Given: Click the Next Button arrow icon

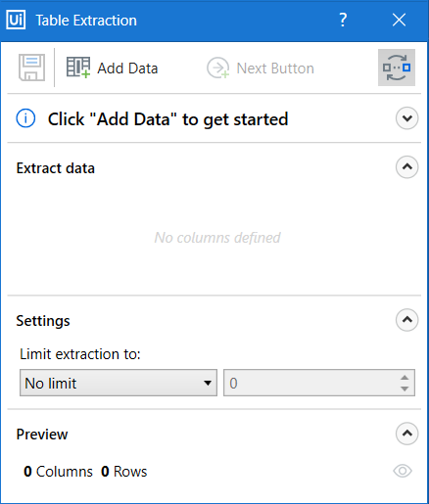Looking at the screenshot, I should (218, 68).
